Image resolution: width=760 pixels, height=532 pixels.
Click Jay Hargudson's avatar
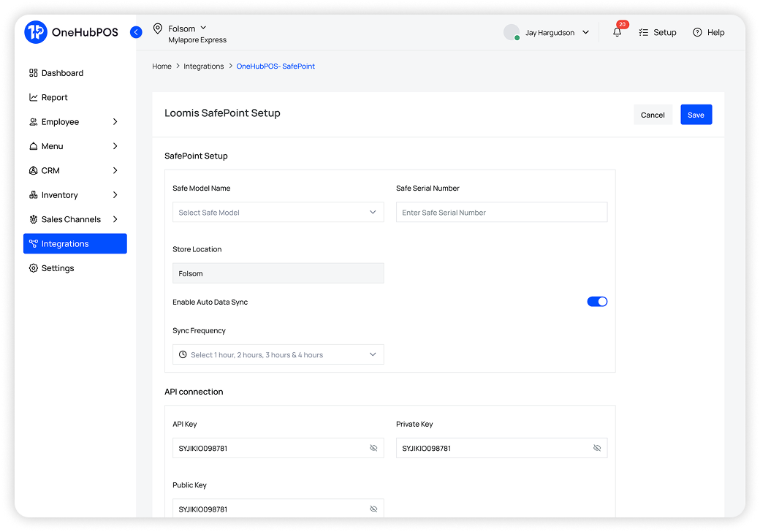pos(512,32)
